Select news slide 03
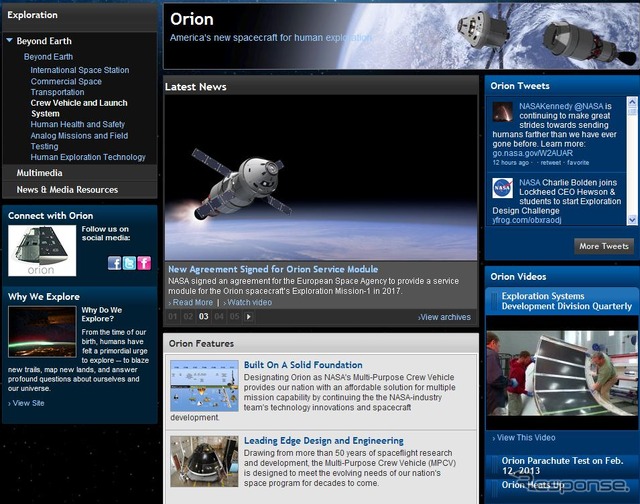 pos(204,316)
